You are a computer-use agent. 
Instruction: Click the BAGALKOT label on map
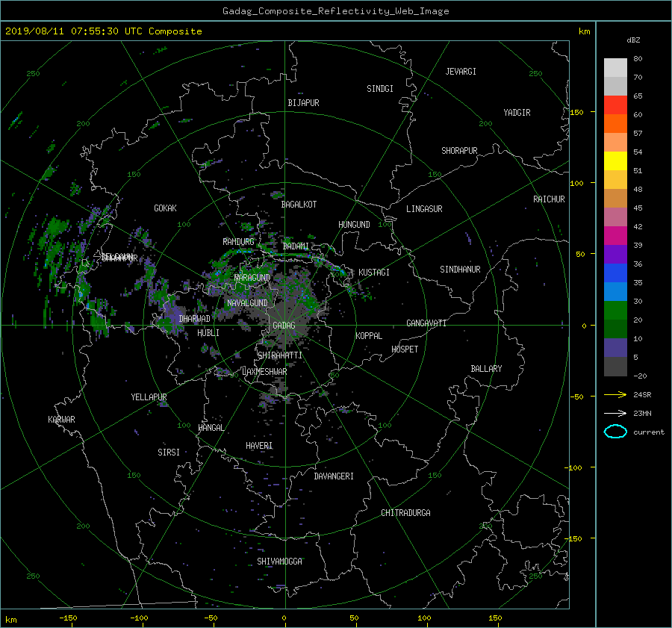click(x=299, y=205)
